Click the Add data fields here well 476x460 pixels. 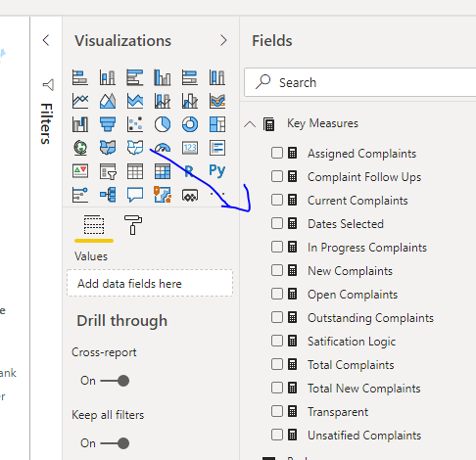(x=150, y=283)
